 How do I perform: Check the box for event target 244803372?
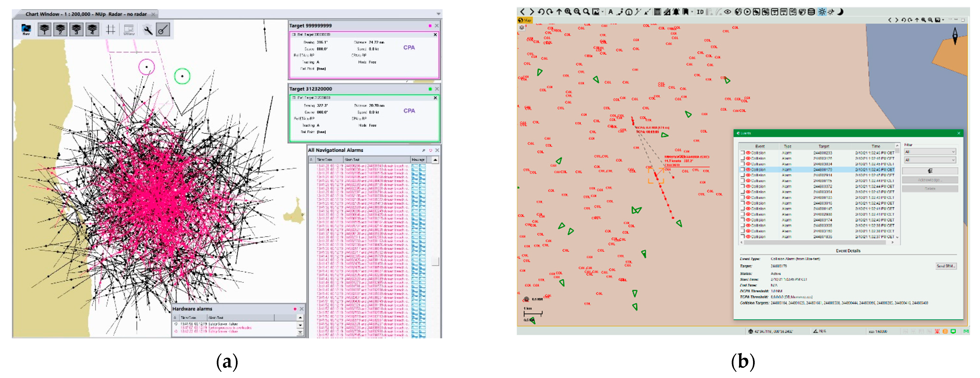[x=743, y=186]
